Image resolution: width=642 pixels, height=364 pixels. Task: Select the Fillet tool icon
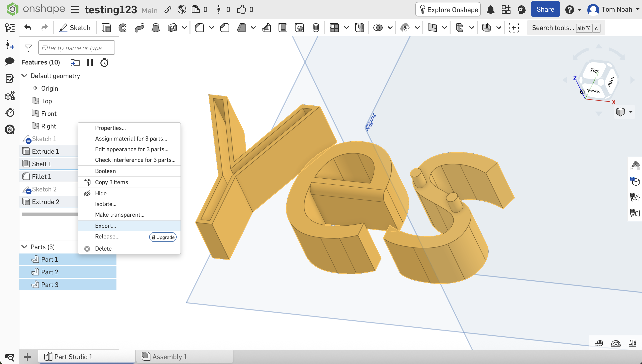point(199,27)
